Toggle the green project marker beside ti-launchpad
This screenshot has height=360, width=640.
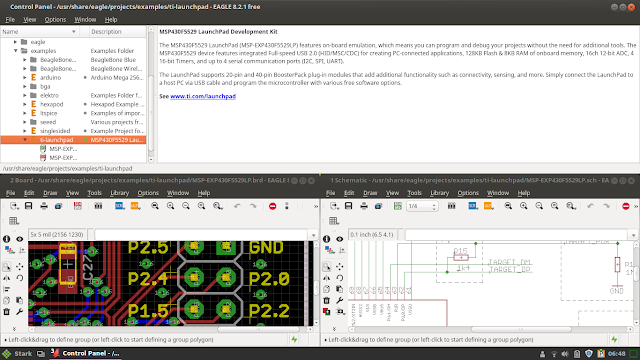pyautogui.click(x=85, y=140)
